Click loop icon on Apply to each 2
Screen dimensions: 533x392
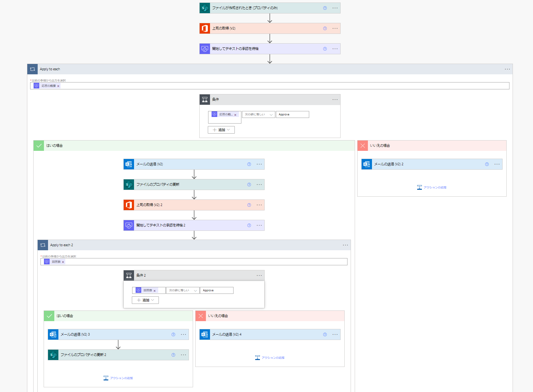click(43, 245)
